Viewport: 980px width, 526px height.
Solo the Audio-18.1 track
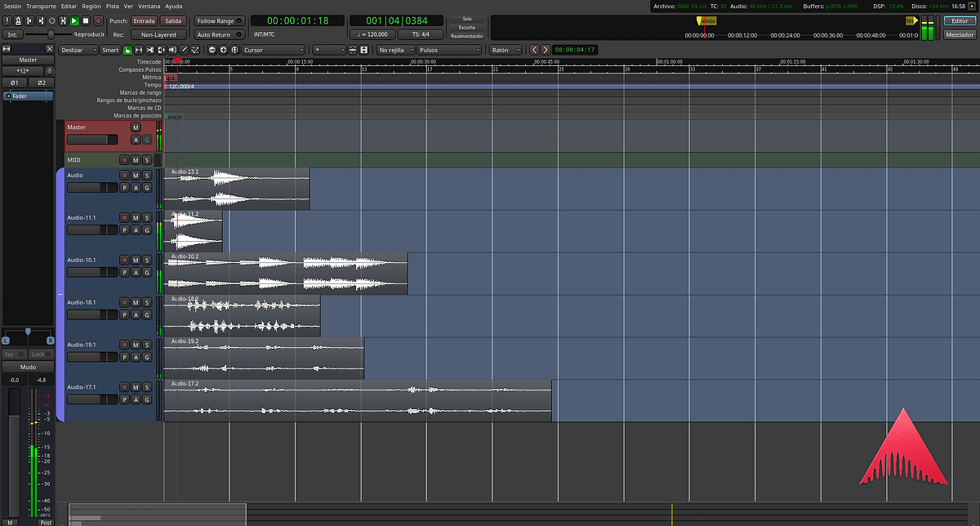point(147,303)
